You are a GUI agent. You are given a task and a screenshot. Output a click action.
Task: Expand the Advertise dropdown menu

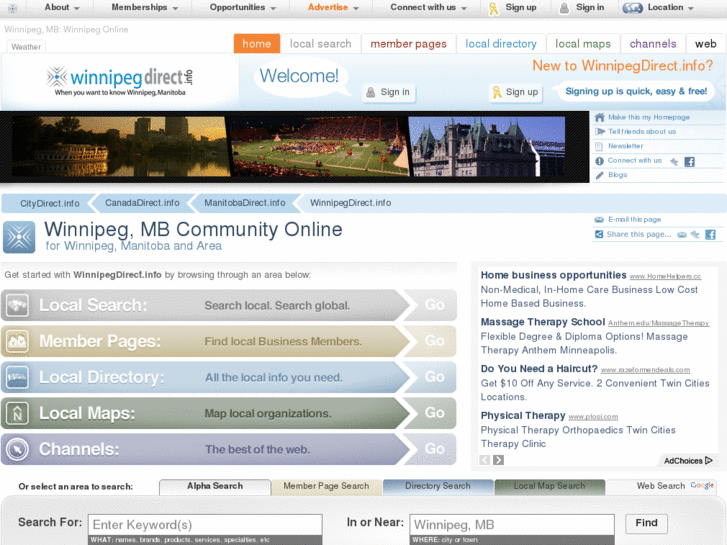(x=333, y=7)
